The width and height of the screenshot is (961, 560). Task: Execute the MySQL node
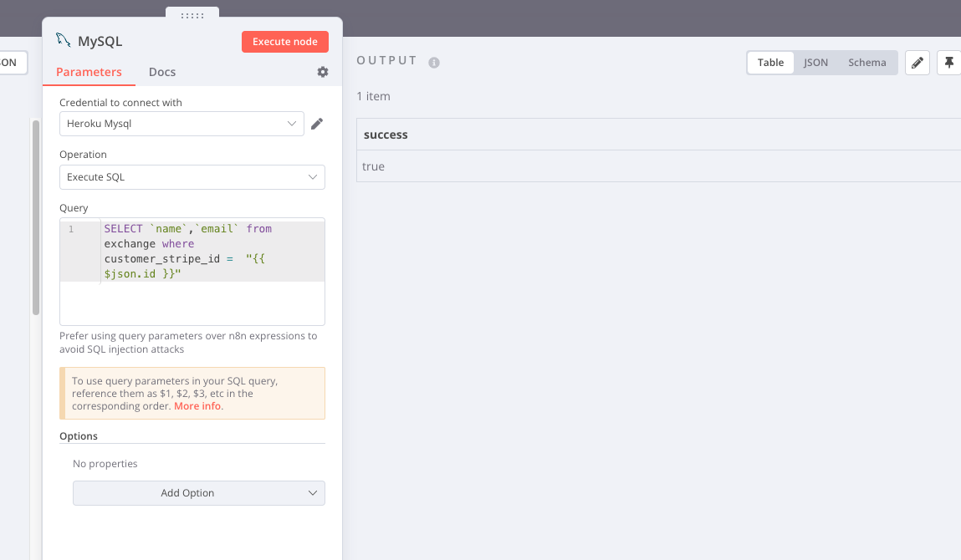[x=285, y=42]
